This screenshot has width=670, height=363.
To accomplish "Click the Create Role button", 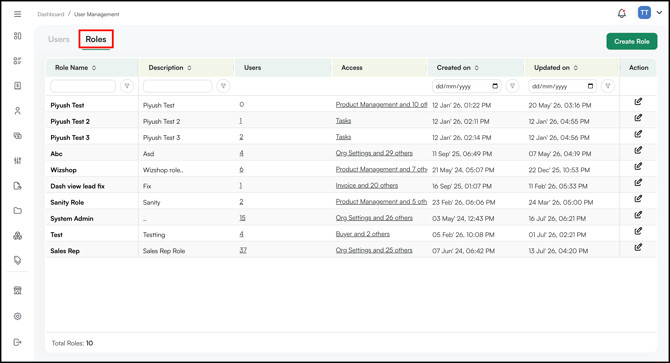I will coord(632,41).
